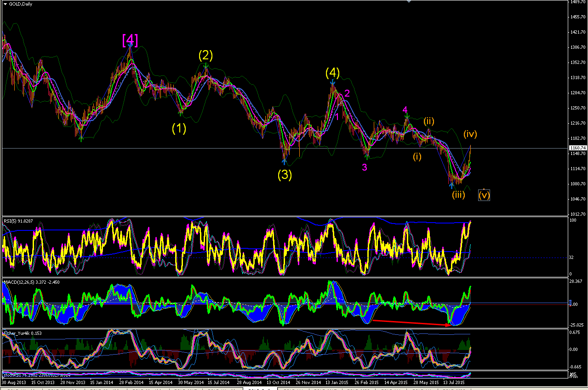Click the boxed (v) wave label

(x=484, y=195)
